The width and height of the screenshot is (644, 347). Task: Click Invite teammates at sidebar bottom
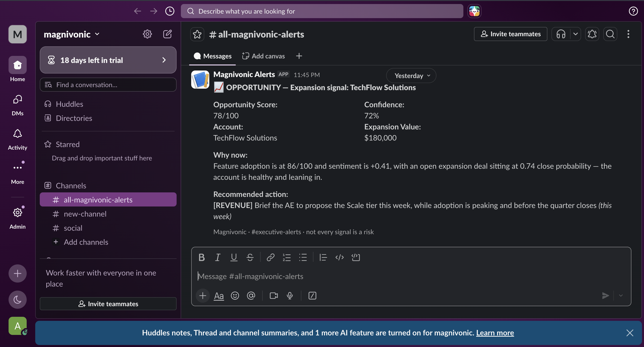coord(108,304)
